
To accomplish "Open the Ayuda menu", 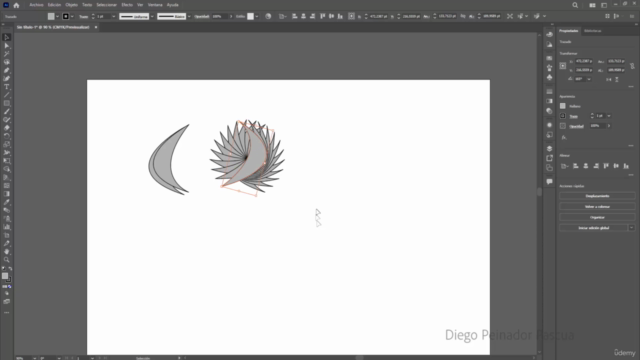I will click(173, 5).
